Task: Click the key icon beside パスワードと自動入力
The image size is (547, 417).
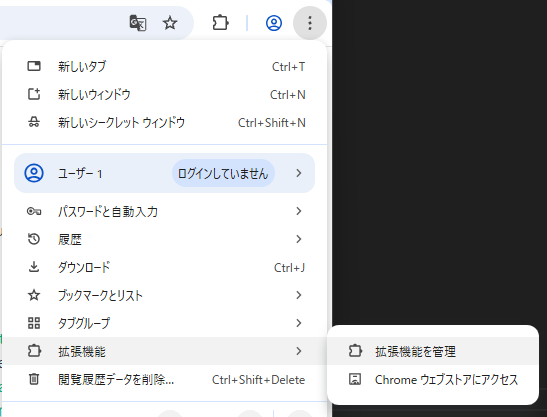Action: (x=34, y=211)
